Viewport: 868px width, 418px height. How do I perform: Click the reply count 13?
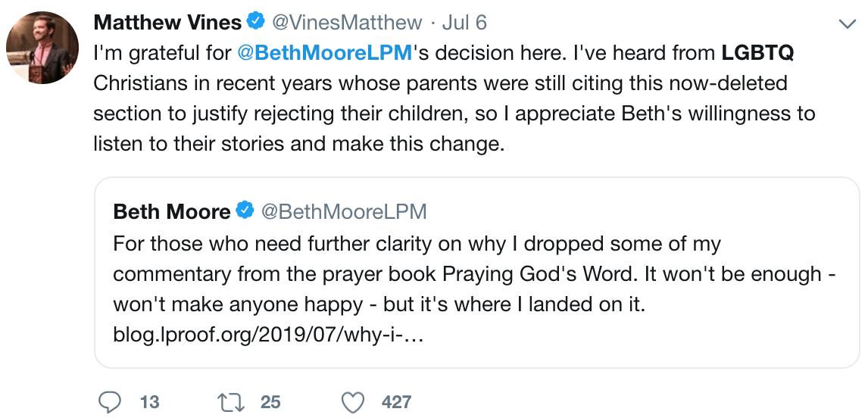(x=149, y=401)
